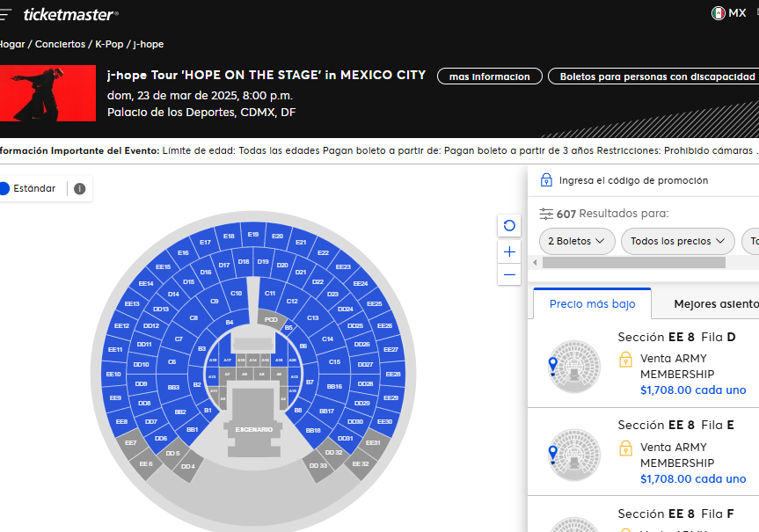Click the $1,708.00 price in Fila D

(693, 390)
